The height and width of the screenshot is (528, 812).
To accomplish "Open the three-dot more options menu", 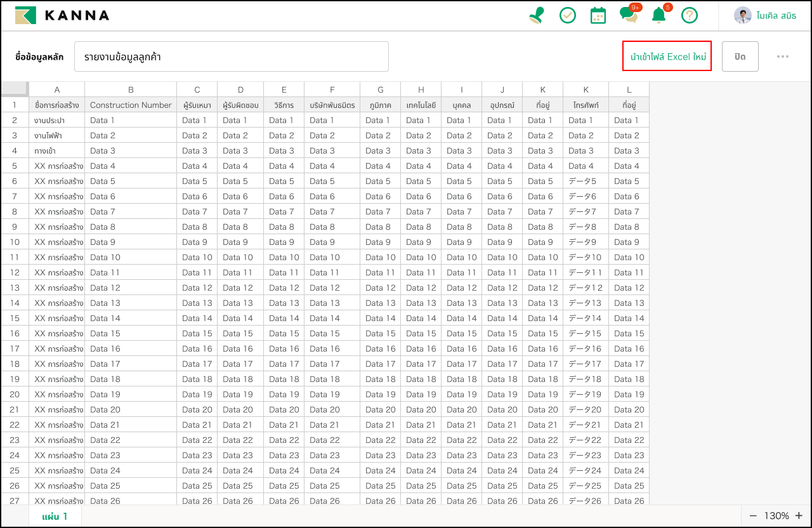I will (783, 56).
